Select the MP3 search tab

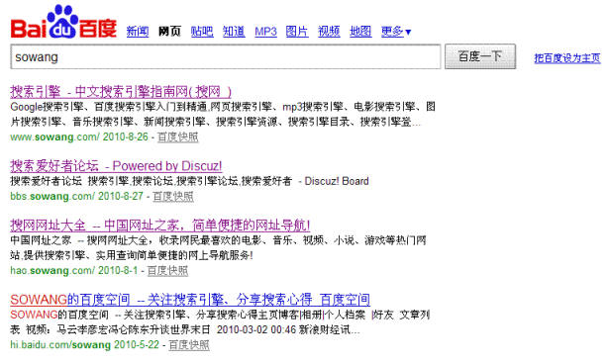(265, 32)
